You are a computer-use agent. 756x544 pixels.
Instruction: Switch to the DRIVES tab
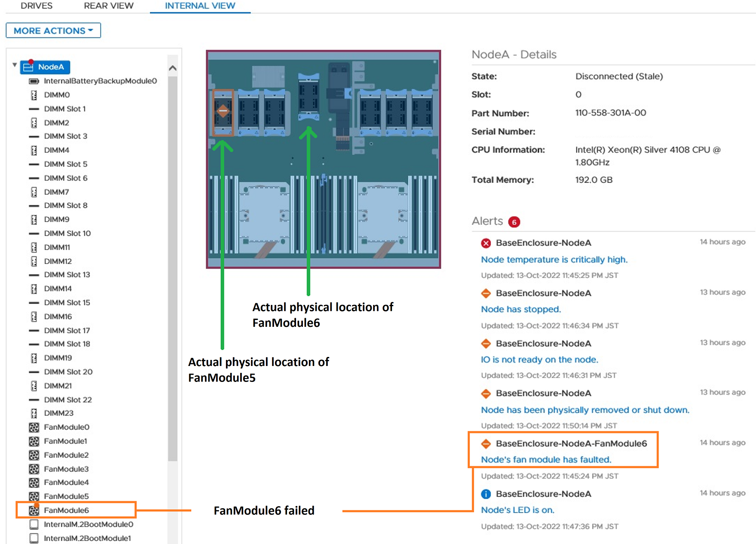[x=37, y=6]
